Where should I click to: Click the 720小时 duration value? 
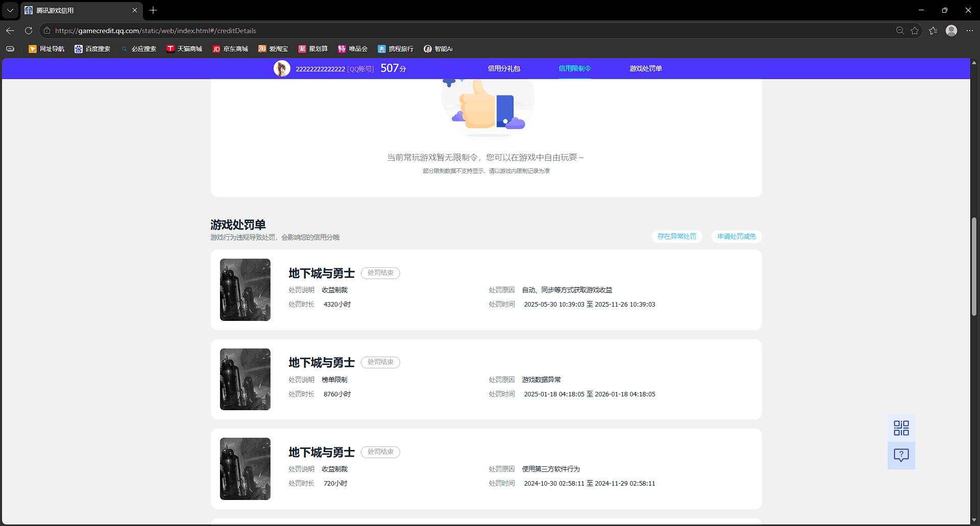[x=335, y=484]
